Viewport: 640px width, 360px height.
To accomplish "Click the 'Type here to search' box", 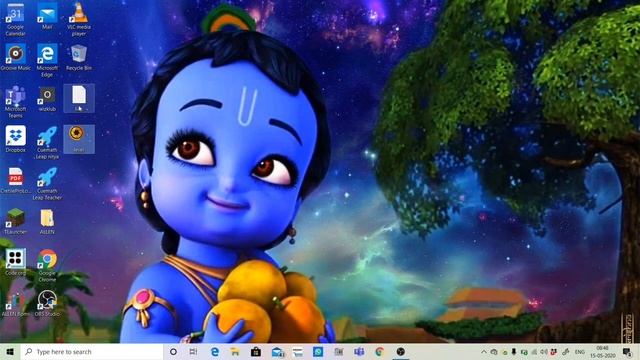I will (92, 352).
